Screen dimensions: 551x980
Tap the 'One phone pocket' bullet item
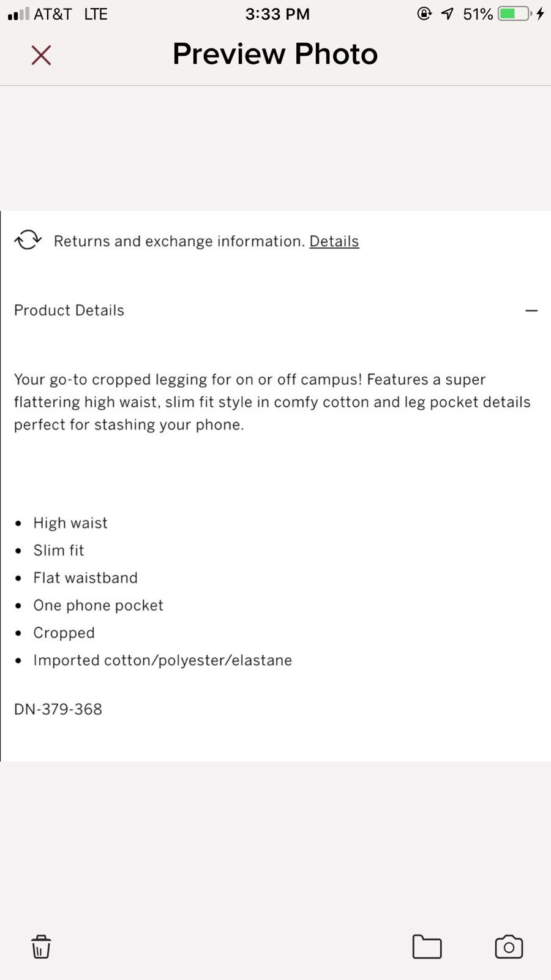pos(99,606)
